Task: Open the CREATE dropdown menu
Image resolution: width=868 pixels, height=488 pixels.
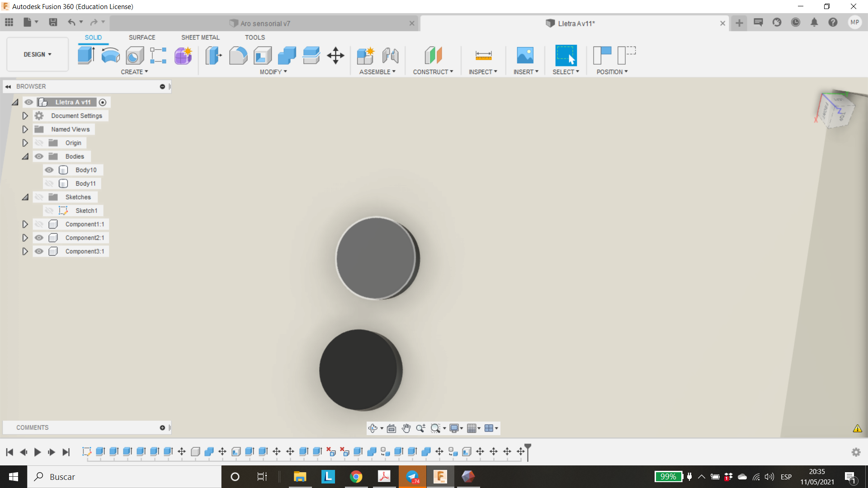Action: [x=134, y=72]
